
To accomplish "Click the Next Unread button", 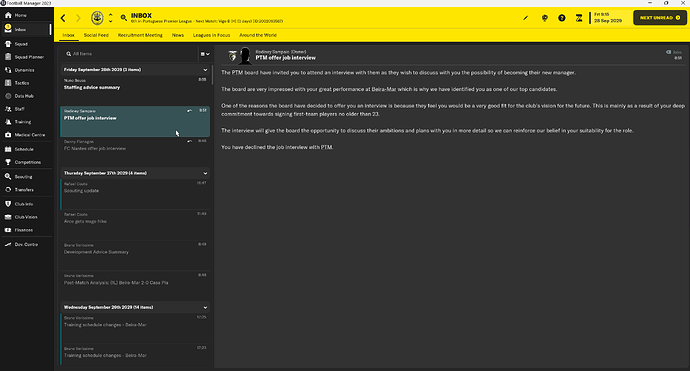I will [660, 18].
